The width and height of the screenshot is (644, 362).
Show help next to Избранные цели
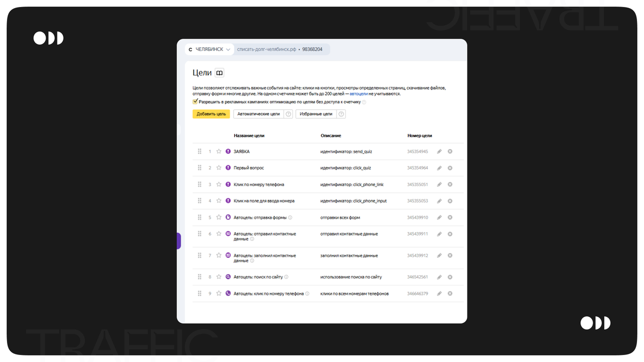[341, 114]
